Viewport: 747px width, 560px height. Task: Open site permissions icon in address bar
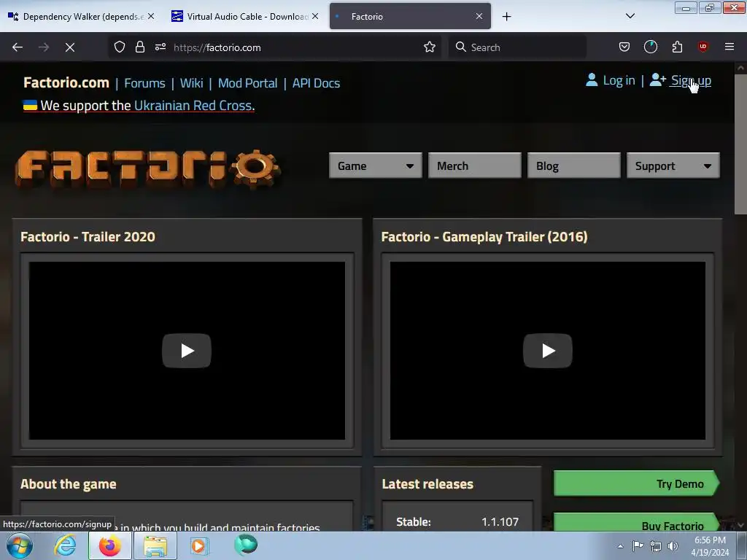(x=160, y=47)
